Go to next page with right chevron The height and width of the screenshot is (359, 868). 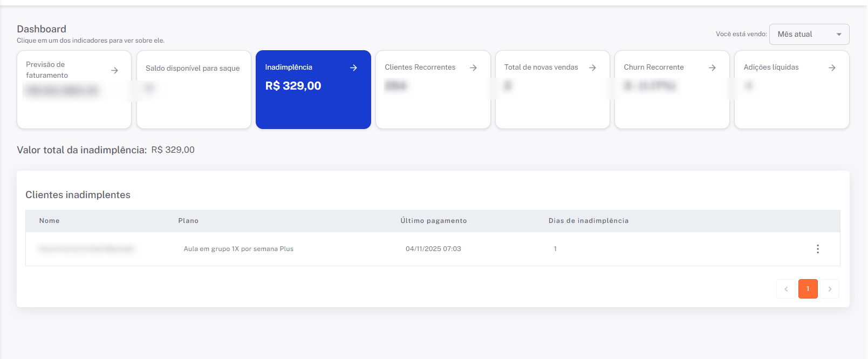pyautogui.click(x=830, y=289)
